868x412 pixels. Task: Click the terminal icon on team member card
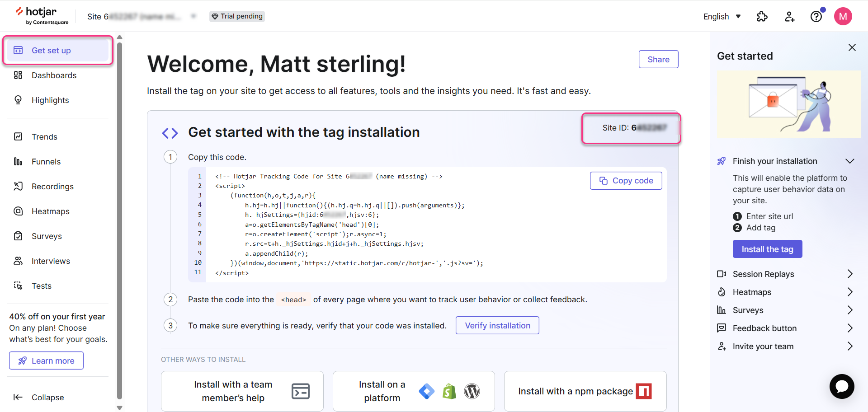coord(301,391)
